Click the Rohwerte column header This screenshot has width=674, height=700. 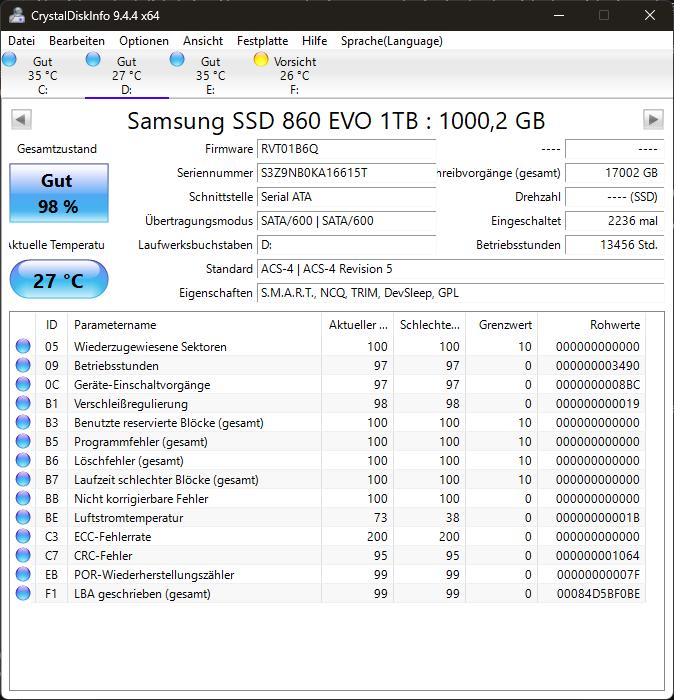(x=592, y=325)
